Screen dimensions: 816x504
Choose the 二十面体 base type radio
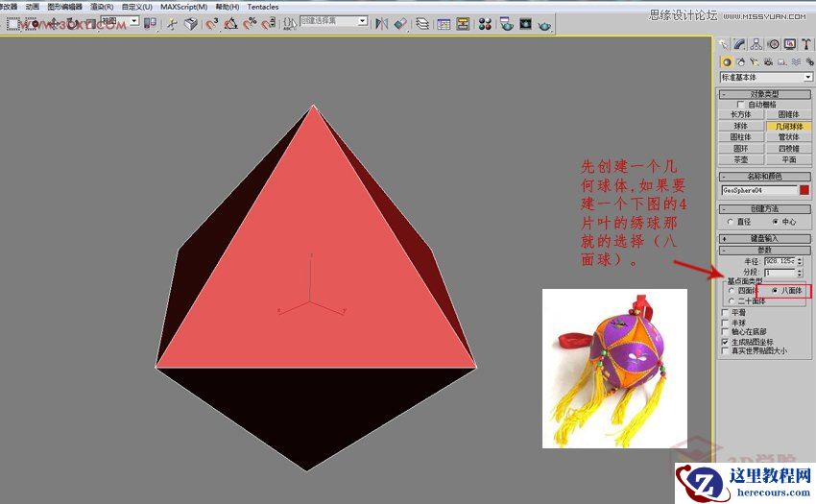tap(732, 300)
